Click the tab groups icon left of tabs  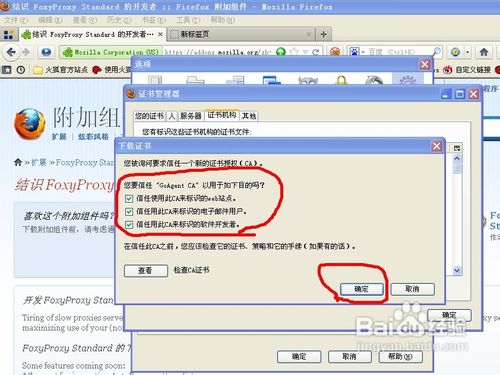[8, 34]
